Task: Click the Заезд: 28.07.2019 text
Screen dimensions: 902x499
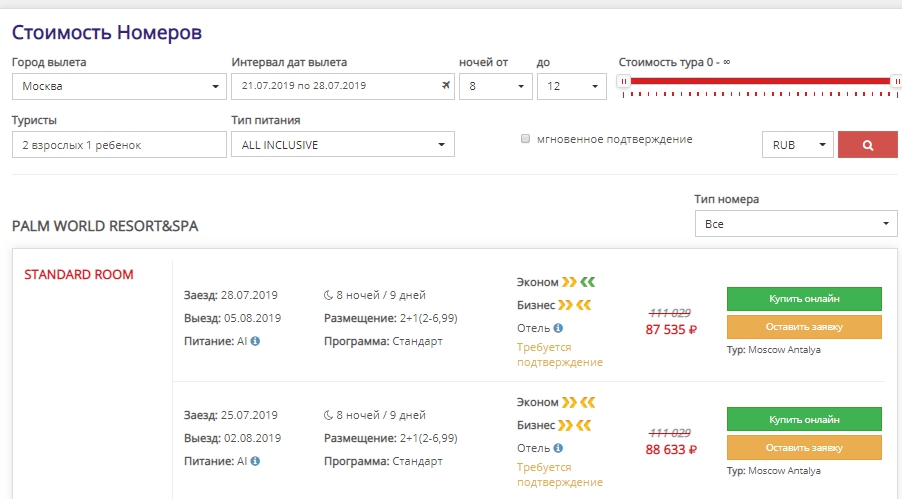Action: (231, 295)
